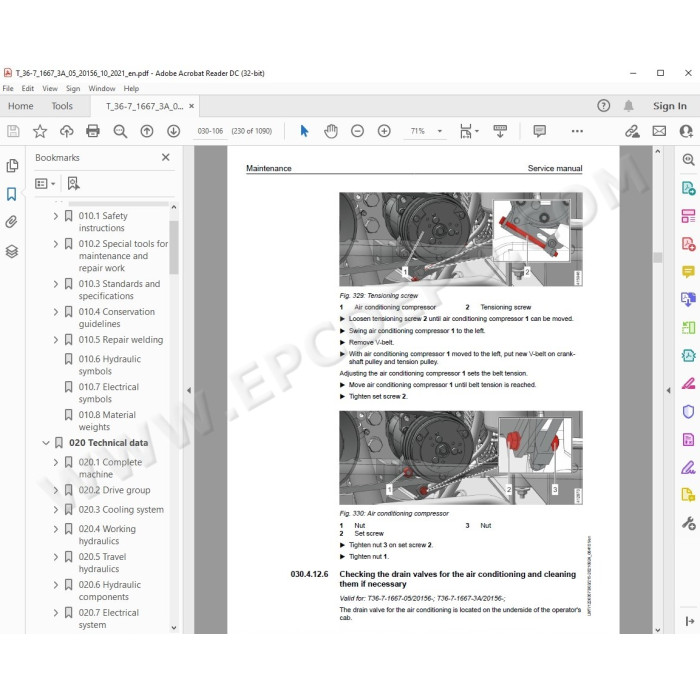Open more tools ellipsis menu
Screen dimensions: 700x700
click(x=577, y=131)
